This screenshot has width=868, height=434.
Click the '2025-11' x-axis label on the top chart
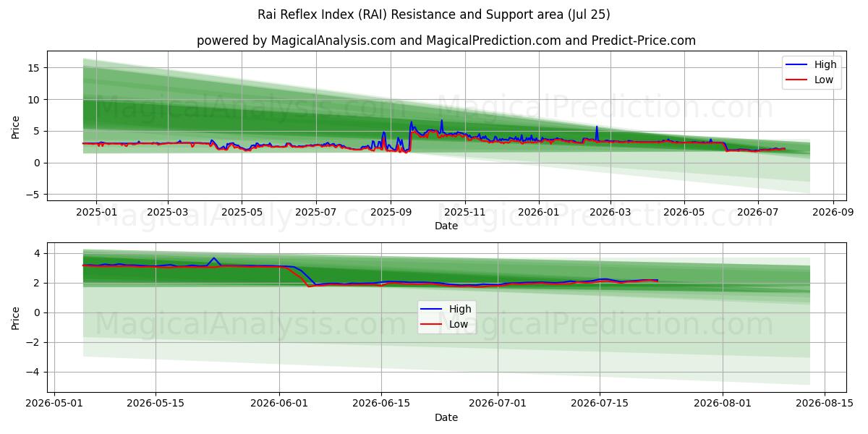tap(464, 212)
